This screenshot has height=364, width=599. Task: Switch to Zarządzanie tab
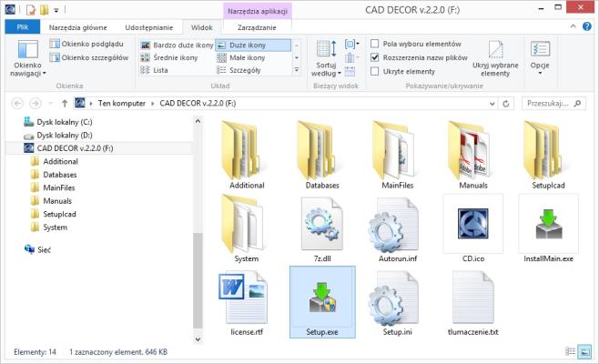click(x=257, y=27)
